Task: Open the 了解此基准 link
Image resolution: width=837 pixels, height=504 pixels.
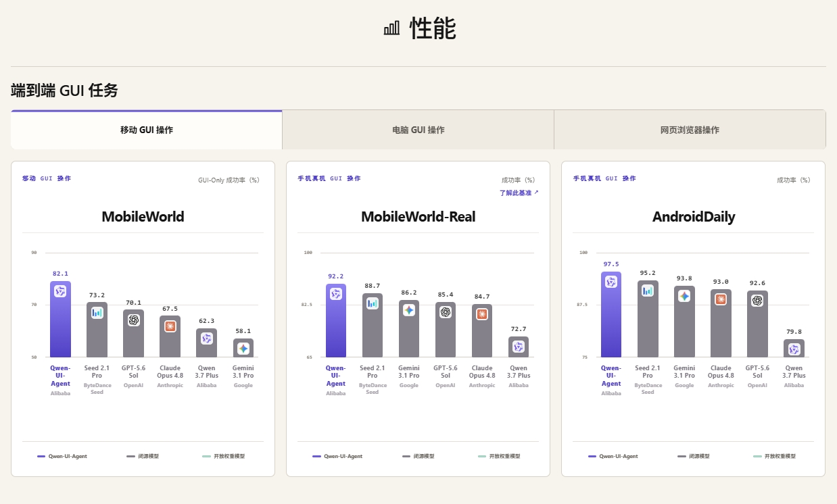Action: [519, 193]
